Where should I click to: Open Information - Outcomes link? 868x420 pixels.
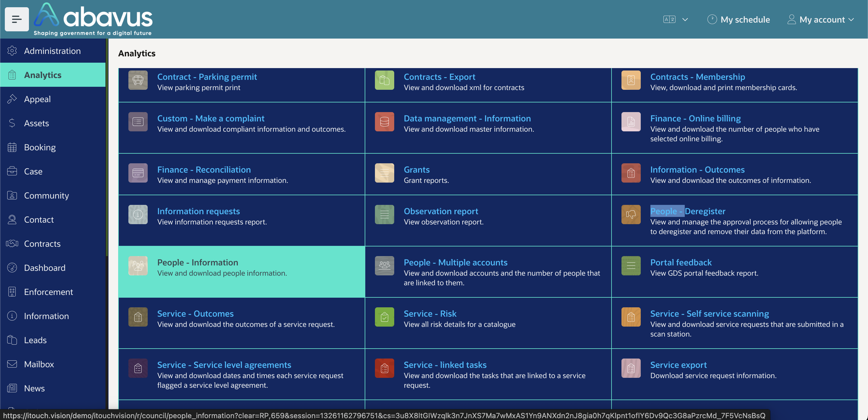(x=697, y=169)
